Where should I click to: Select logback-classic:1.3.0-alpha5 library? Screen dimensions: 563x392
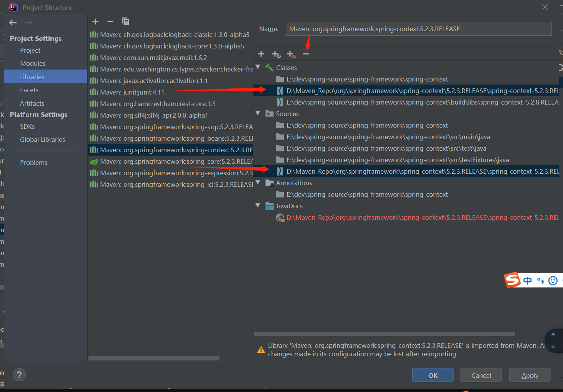click(170, 35)
